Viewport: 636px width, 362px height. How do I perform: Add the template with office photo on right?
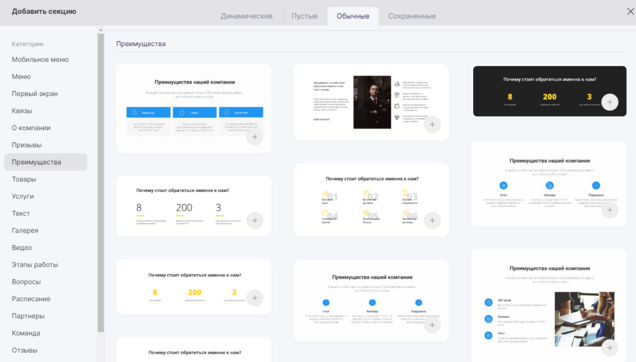click(610, 348)
